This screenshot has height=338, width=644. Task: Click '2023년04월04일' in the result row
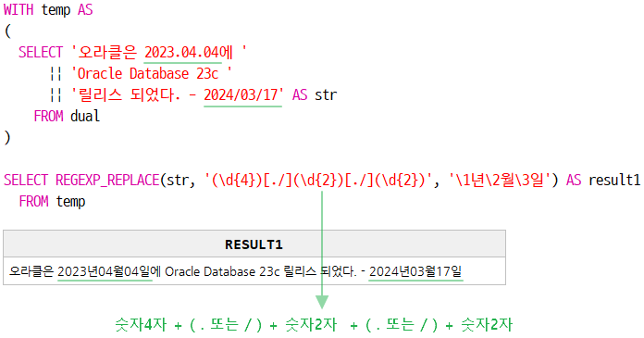pyautogui.click(x=105, y=271)
